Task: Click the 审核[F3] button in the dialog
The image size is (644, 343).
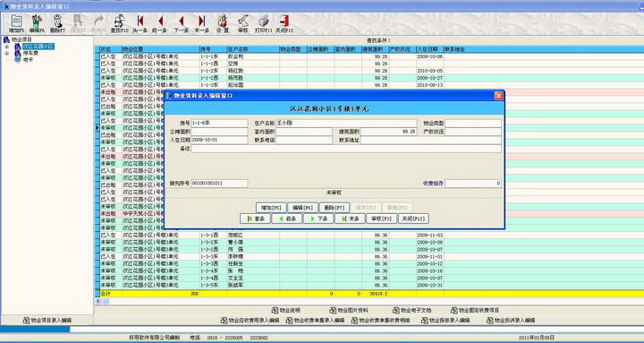Action: coord(381,219)
